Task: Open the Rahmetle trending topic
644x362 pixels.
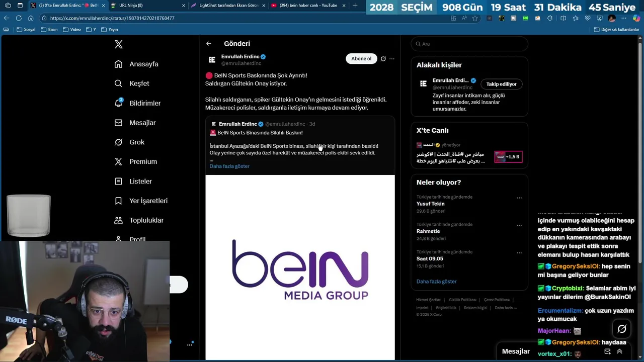Action: (428, 231)
